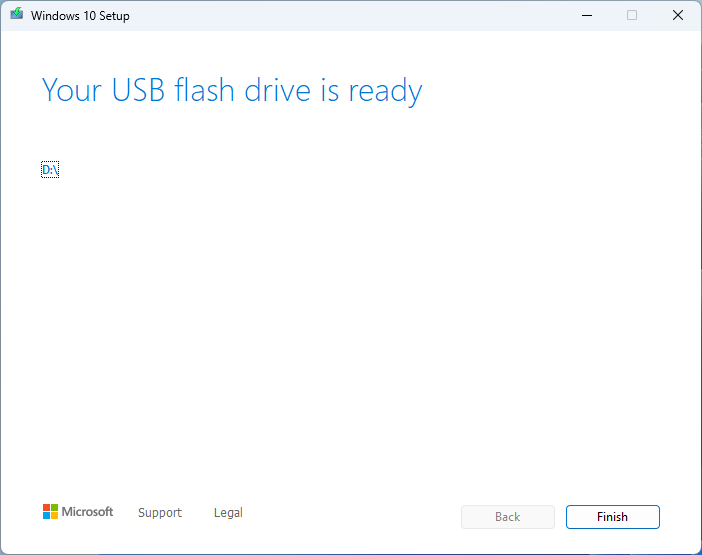This screenshot has height=555, width=702.
Task: Click the Windows 10 Setup title bar icon
Action: tap(17, 15)
